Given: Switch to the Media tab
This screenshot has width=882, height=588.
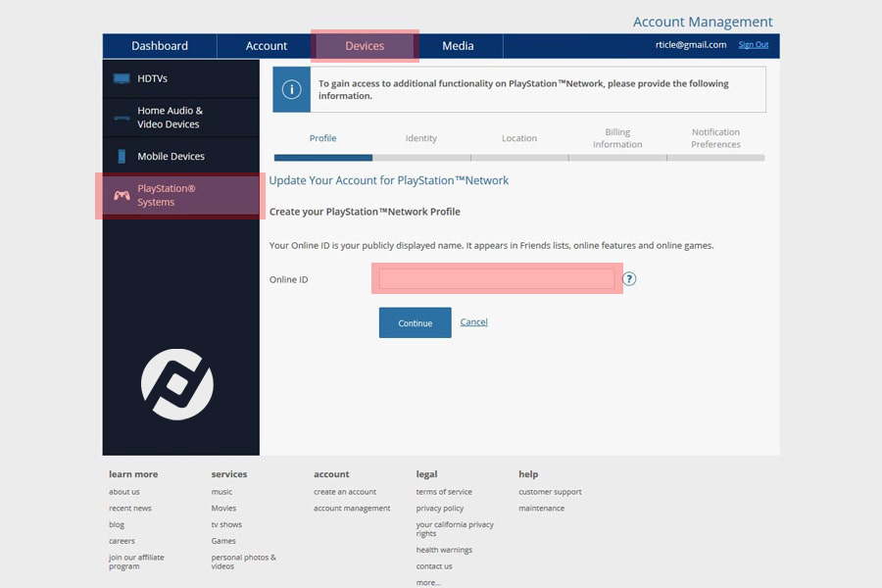Looking at the screenshot, I should (x=458, y=46).
